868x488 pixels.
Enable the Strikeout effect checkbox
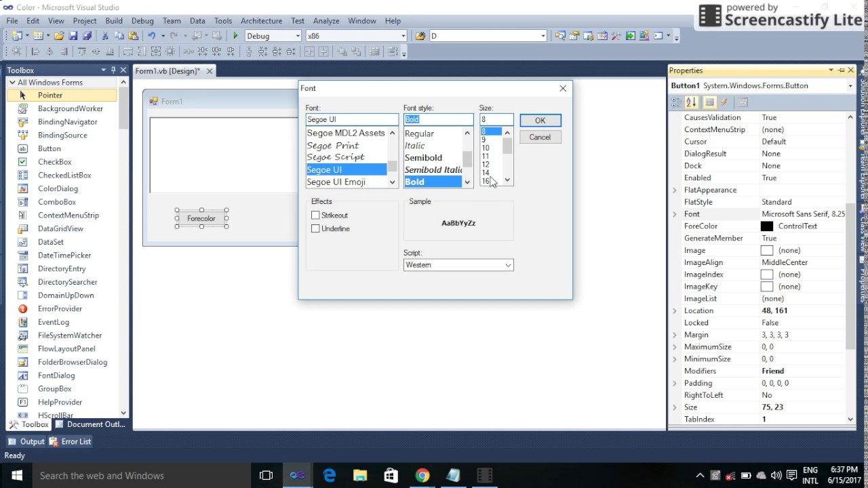(315, 215)
